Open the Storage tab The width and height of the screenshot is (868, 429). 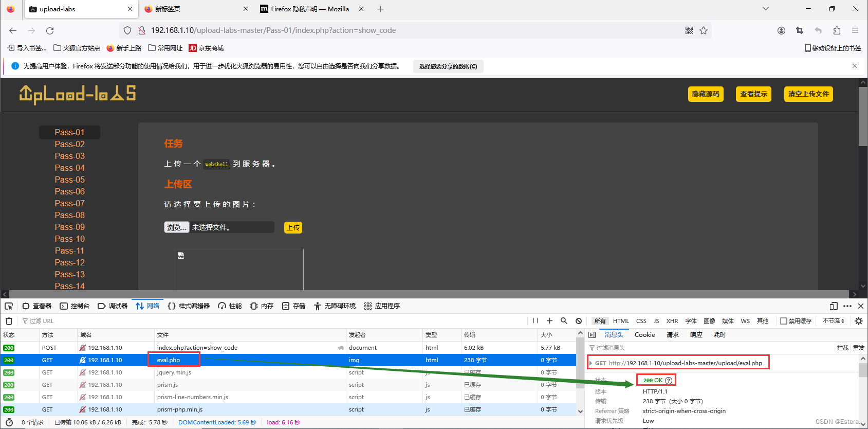click(293, 306)
